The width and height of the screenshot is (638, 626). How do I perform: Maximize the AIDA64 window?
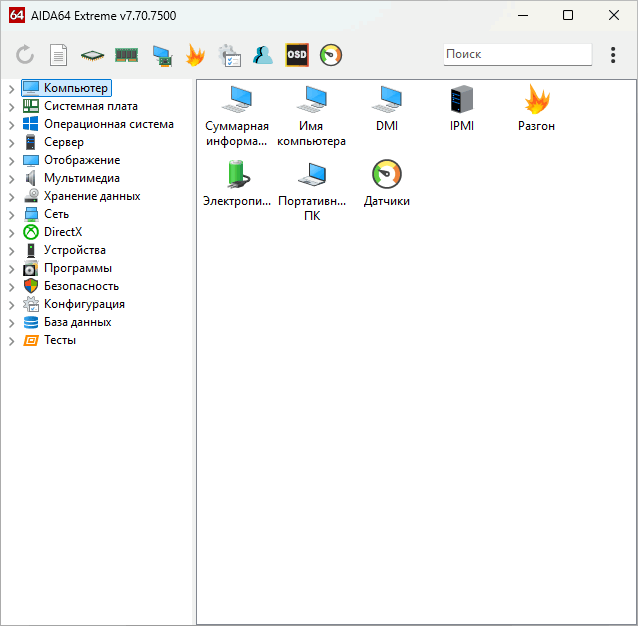(568, 15)
